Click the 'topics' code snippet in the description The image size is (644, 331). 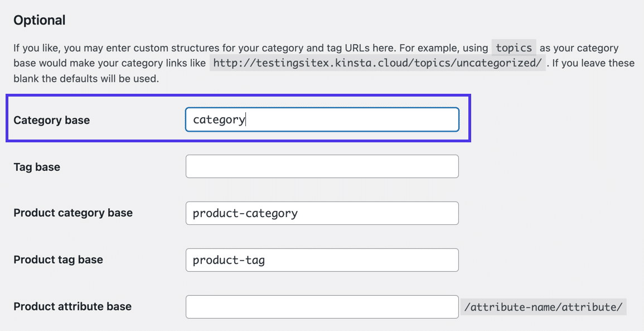(513, 48)
